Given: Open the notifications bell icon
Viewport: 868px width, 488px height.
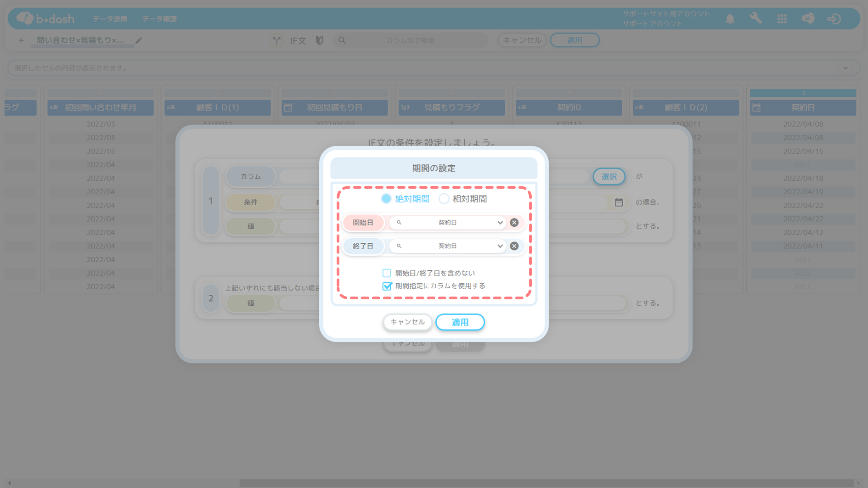Looking at the screenshot, I should click(x=730, y=19).
